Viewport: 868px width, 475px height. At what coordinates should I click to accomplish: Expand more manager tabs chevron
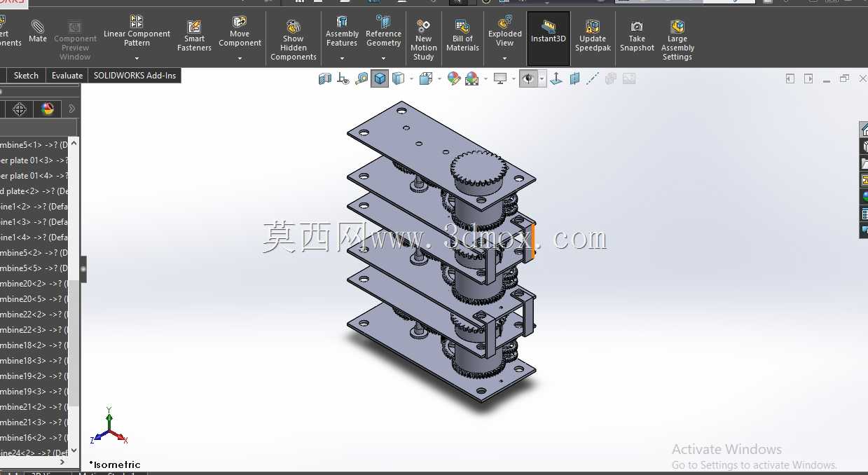tap(71, 109)
